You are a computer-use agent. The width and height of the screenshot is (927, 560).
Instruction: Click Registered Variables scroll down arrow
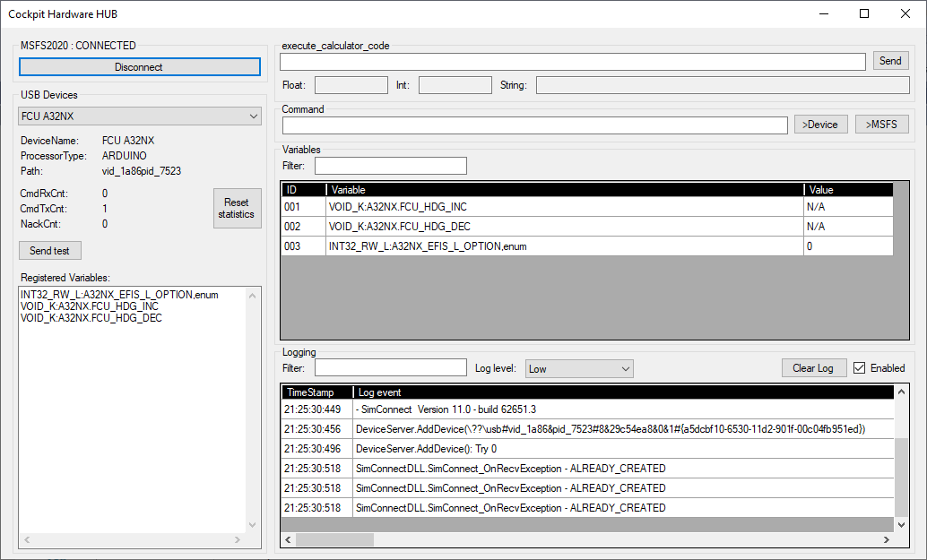(x=253, y=524)
